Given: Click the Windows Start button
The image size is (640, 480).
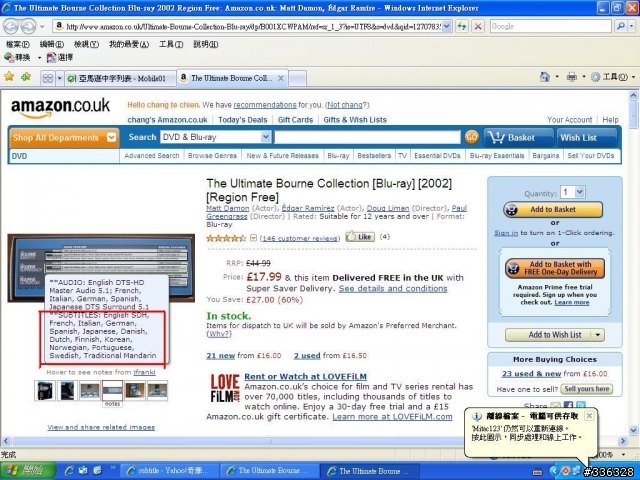Looking at the screenshot, I should click(x=28, y=471).
